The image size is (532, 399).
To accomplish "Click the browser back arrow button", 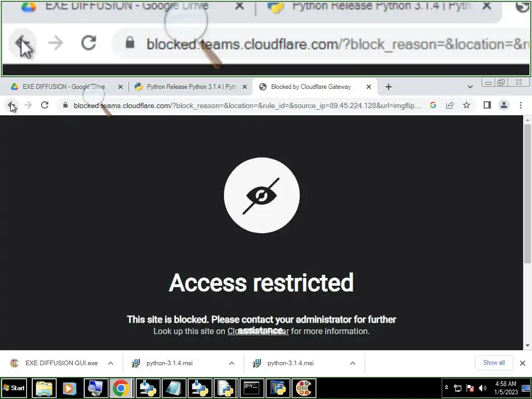I will pyautogui.click(x=11, y=105).
